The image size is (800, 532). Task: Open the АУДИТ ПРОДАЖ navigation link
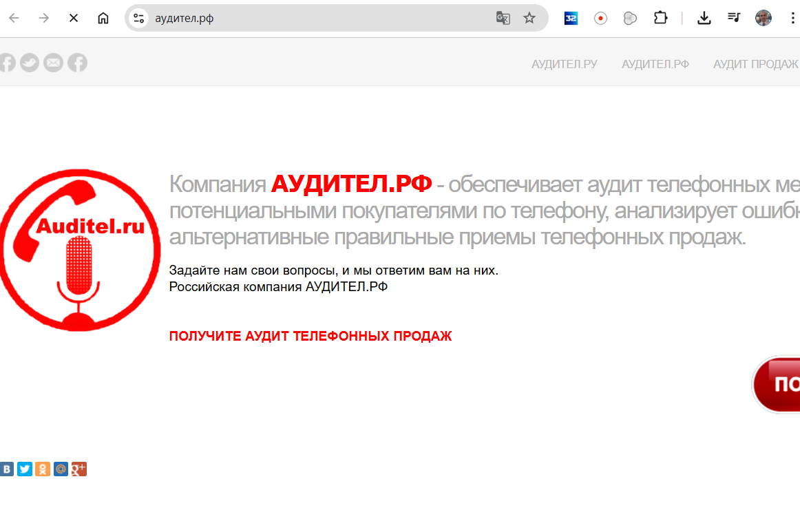click(756, 64)
